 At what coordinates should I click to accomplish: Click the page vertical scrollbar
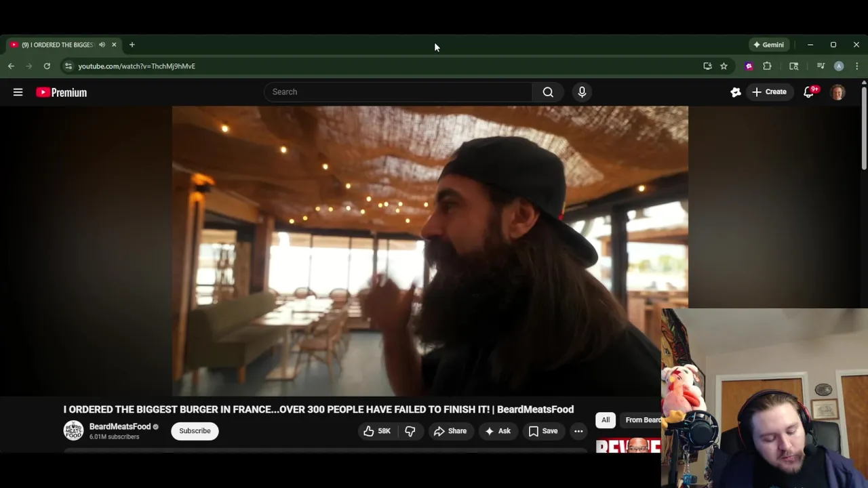[864, 129]
